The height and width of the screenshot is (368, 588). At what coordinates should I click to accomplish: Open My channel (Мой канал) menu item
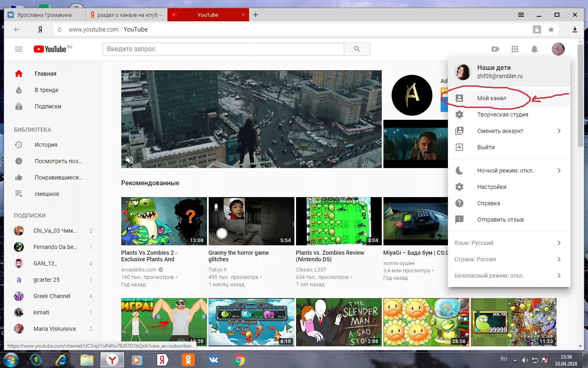point(509,98)
